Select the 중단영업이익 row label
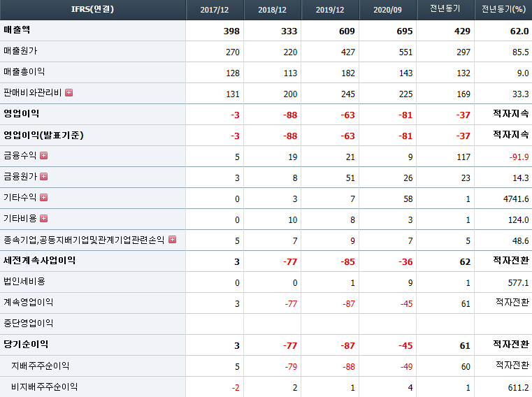The image size is (532, 397). (28, 324)
